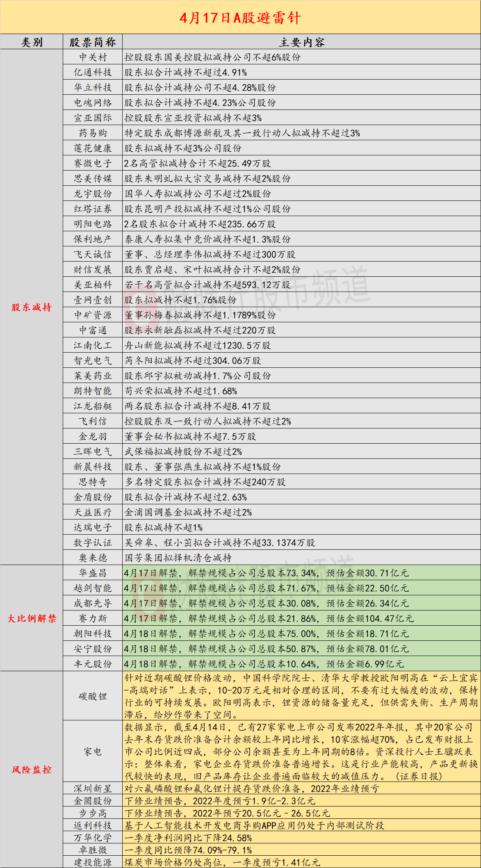Click the 家电 risk row label
The height and width of the screenshot is (868, 481).
tap(93, 752)
